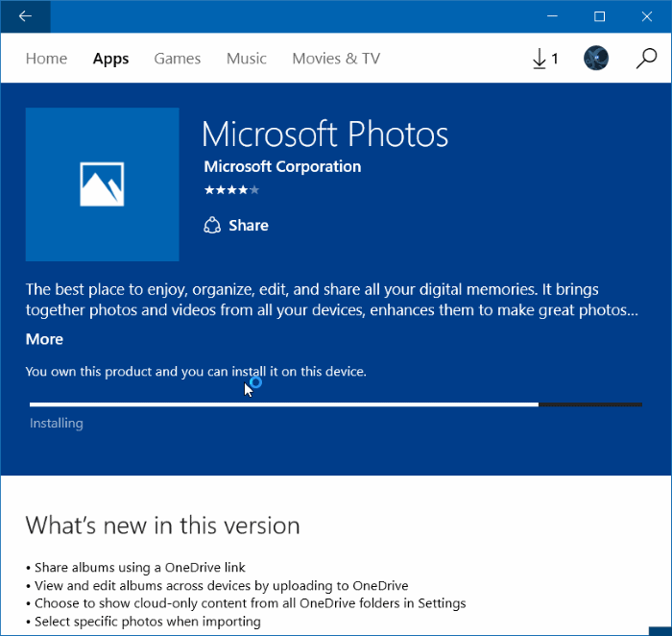Open the user account avatar
672x636 pixels.
(x=596, y=58)
